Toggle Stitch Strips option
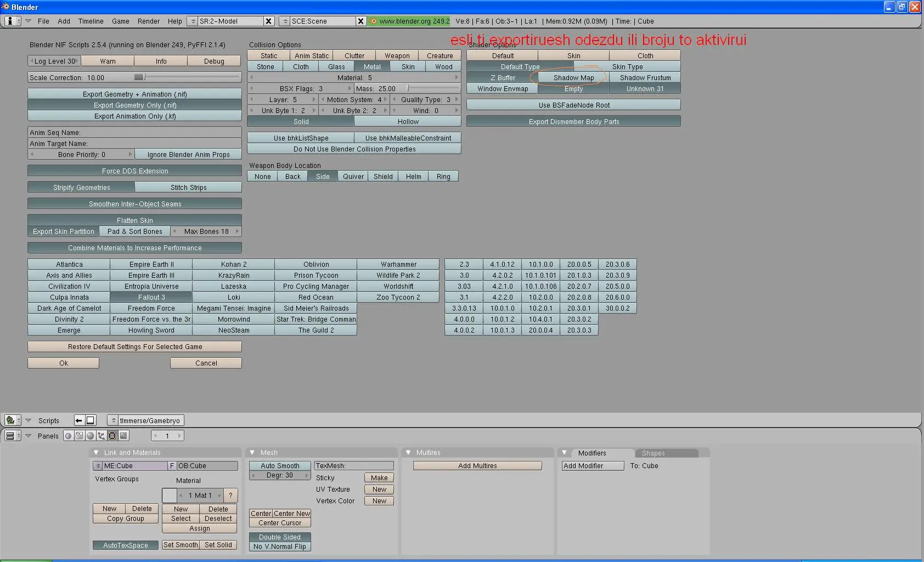The image size is (924, 562). coord(188,187)
